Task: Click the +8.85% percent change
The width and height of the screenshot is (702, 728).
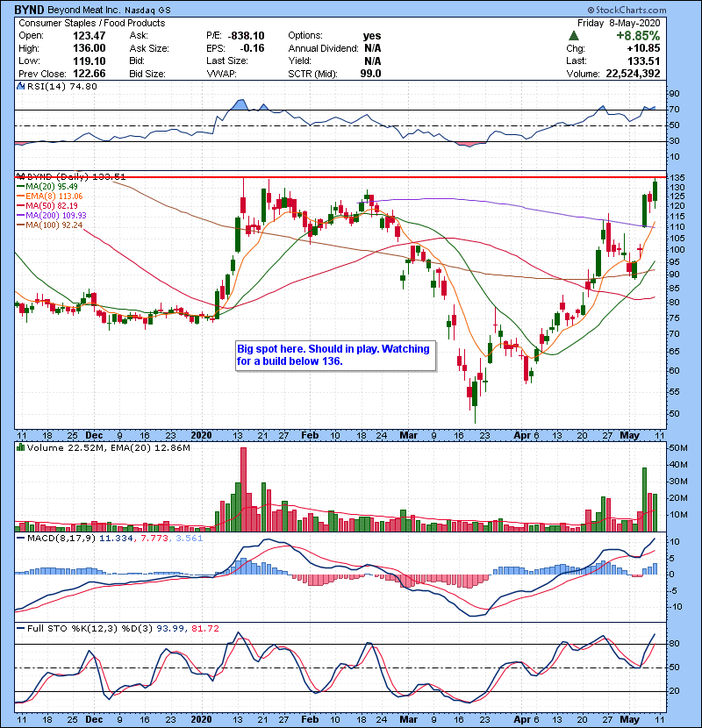Action: point(638,35)
